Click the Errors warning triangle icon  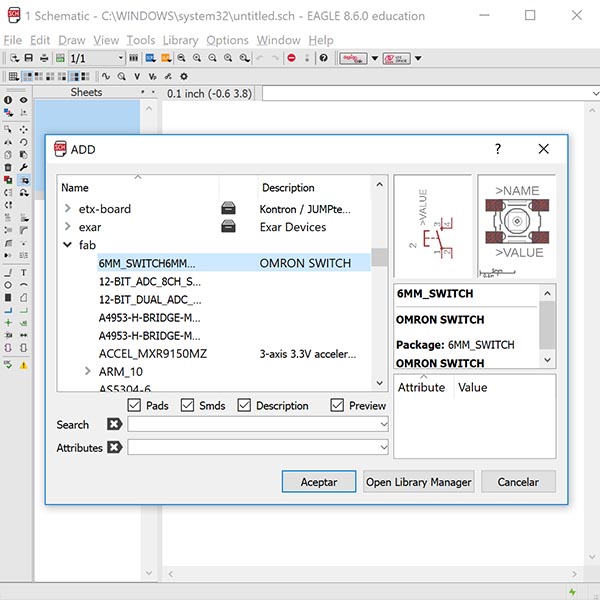23,365
